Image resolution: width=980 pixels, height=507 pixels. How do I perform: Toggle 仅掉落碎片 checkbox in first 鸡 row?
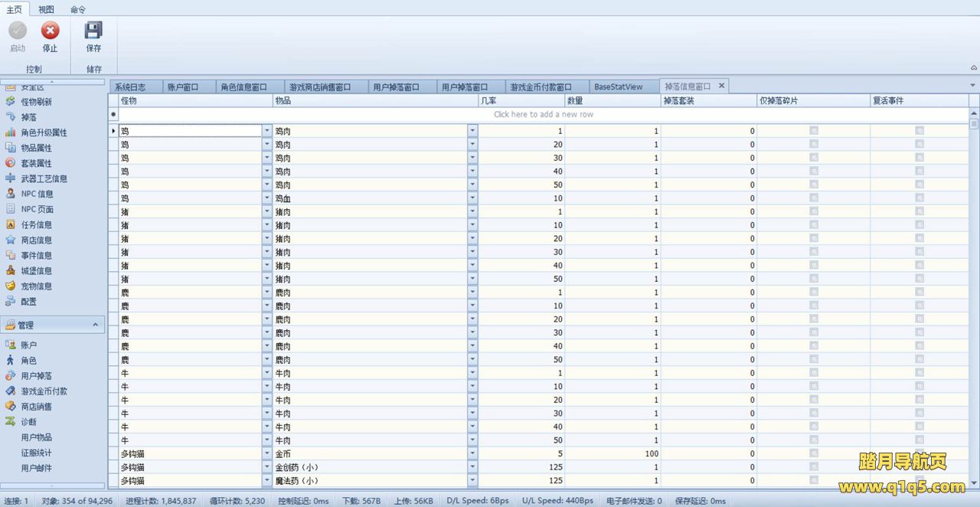click(x=813, y=131)
